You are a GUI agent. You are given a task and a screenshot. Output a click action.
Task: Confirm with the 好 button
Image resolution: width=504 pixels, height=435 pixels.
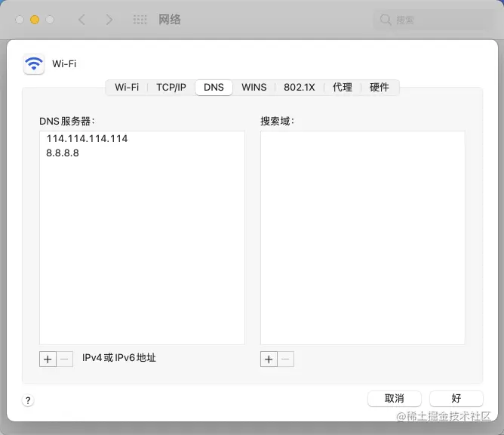point(456,399)
